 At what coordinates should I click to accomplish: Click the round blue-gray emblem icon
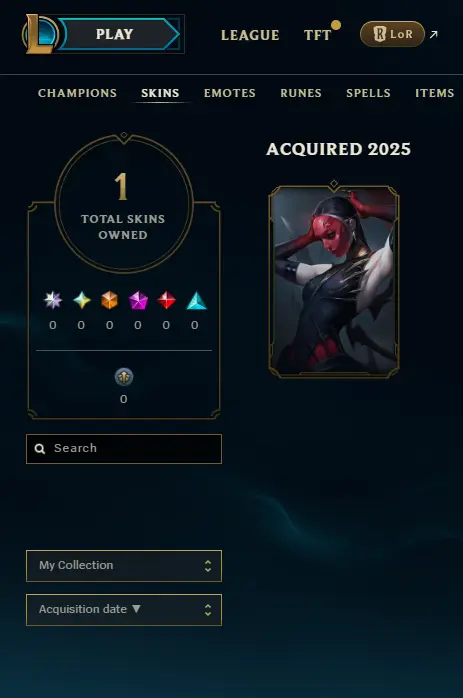click(124, 377)
